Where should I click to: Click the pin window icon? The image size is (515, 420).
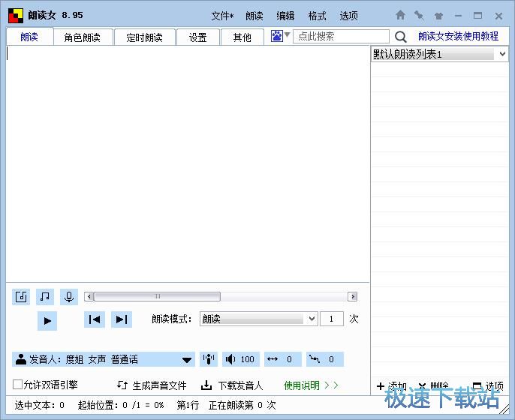pos(419,15)
